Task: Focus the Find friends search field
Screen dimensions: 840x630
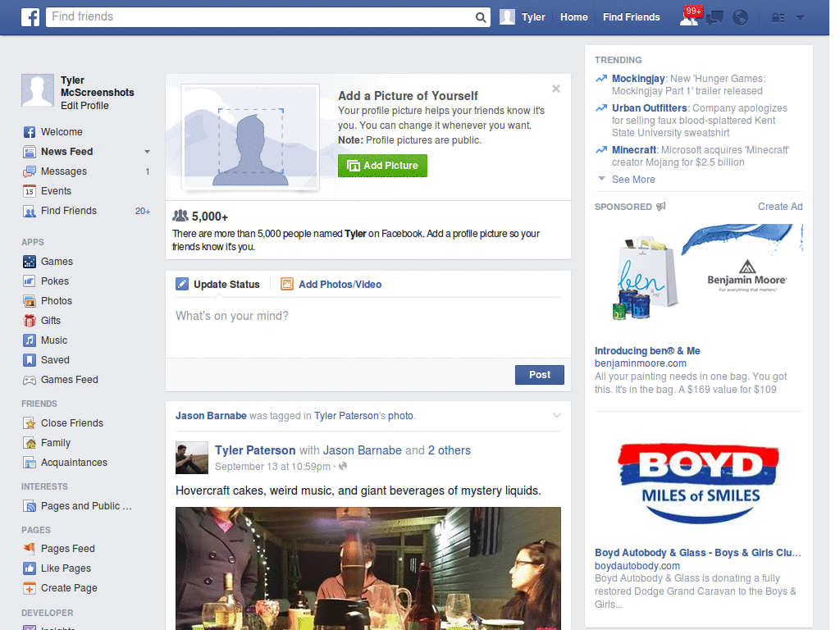Action: coord(260,17)
